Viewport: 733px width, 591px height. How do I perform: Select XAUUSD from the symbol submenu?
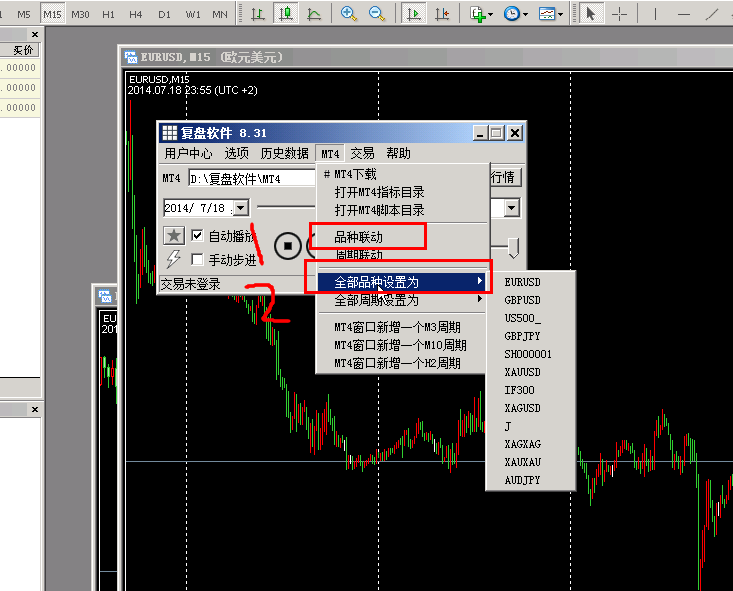[522, 372]
